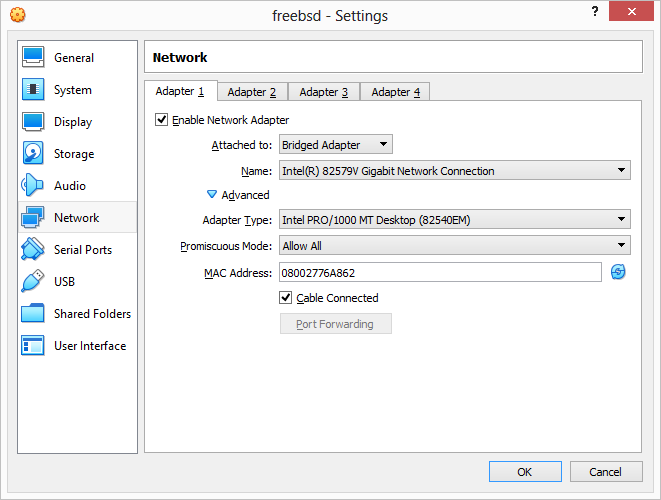Switch to Adapter 3 tab
This screenshot has width=661, height=500.
click(324, 92)
